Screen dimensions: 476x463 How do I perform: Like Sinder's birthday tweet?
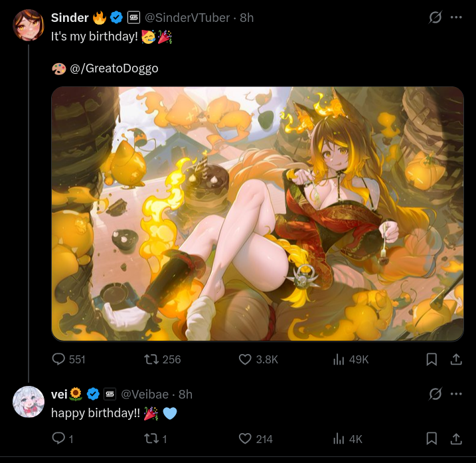[x=258, y=359]
